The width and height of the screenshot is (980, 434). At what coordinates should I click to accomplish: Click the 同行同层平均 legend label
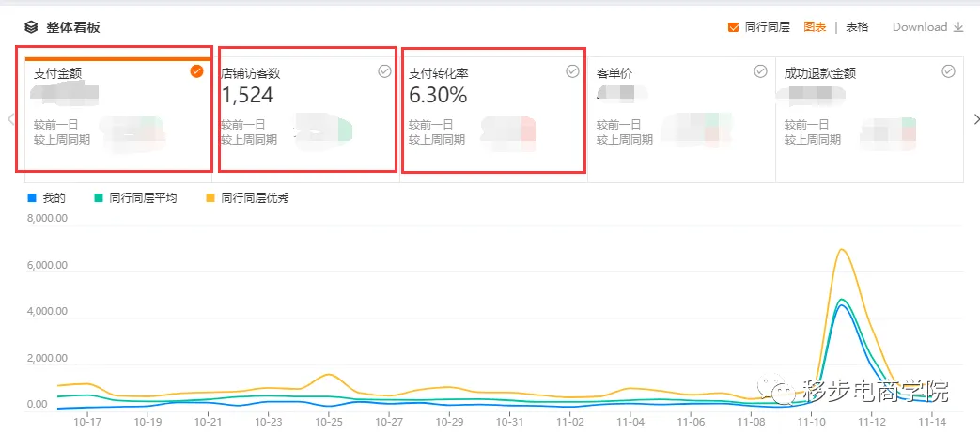point(143,198)
